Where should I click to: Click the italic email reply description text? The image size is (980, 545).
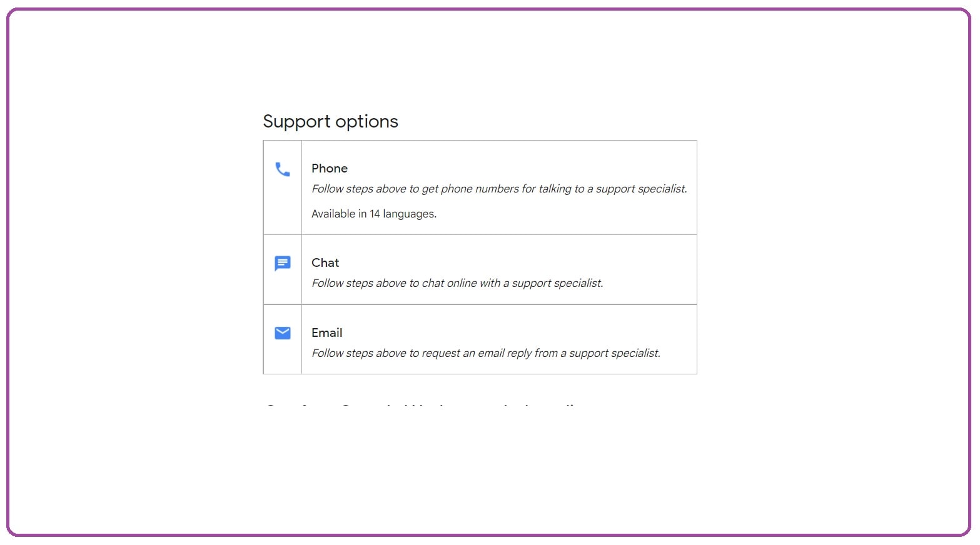click(486, 353)
